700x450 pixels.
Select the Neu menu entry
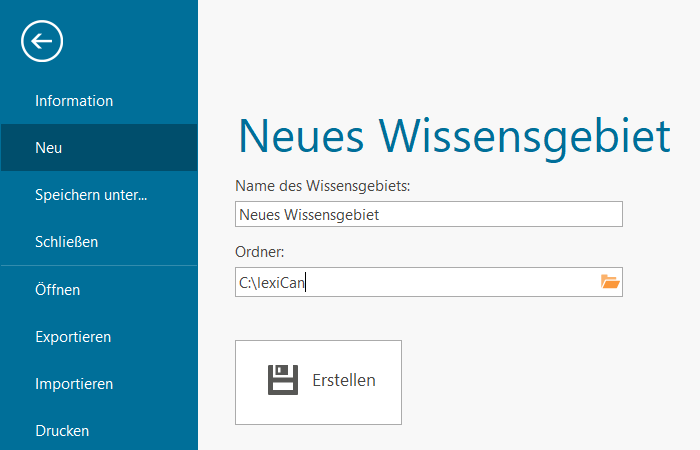(x=49, y=148)
